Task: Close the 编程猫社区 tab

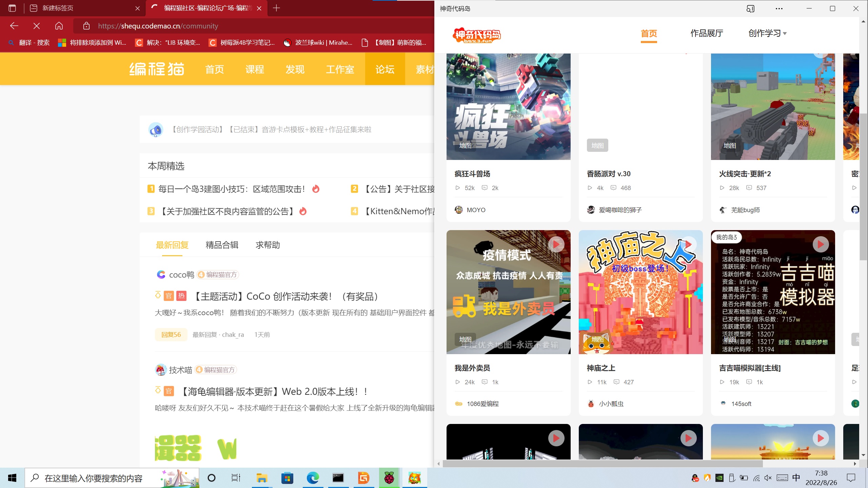Action: pyautogui.click(x=259, y=8)
